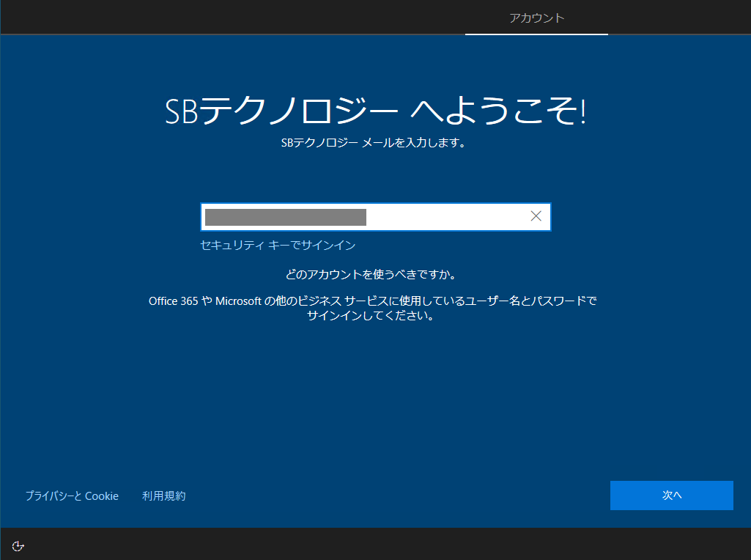This screenshot has height=560, width=751.
Task: Click the Office 365 や Microsoft instructions text
Action: click(x=373, y=308)
